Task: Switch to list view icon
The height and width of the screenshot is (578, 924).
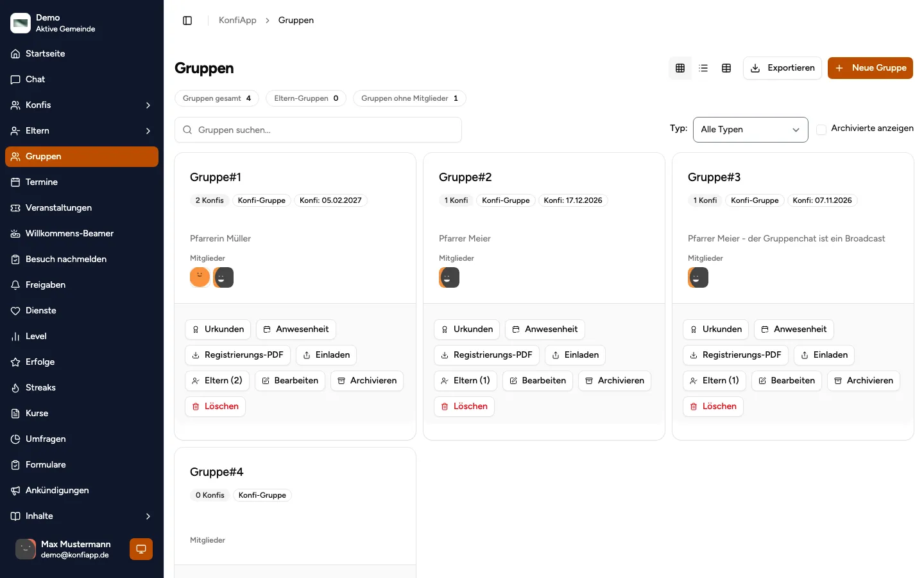Action: tap(703, 68)
